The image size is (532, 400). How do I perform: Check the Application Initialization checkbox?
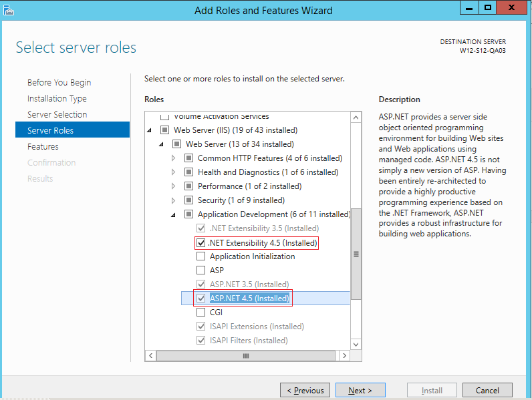point(201,256)
